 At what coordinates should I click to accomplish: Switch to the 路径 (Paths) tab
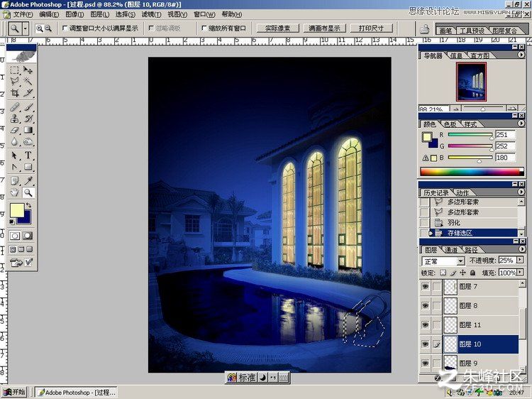pyautogui.click(x=471, y=250)
